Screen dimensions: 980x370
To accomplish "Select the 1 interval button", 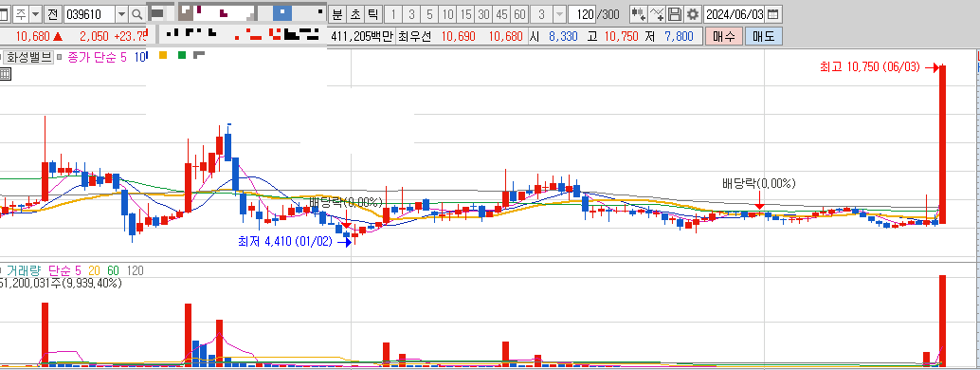I will click(x=393, y=14).
